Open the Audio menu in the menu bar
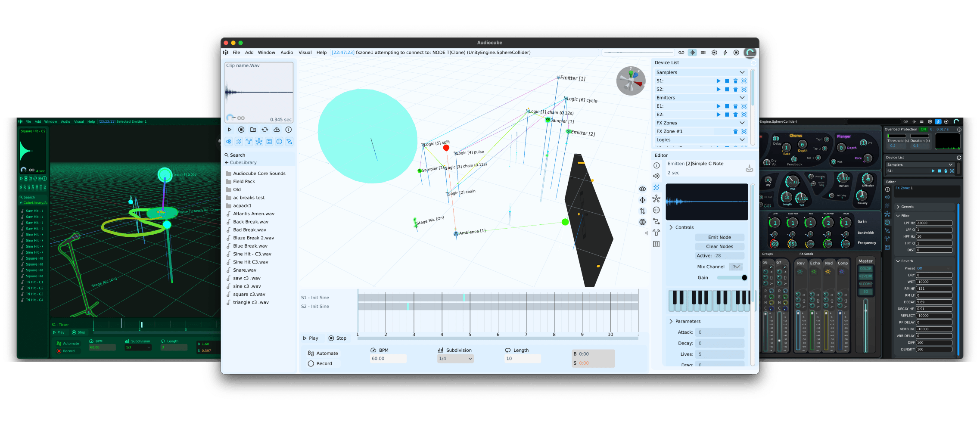Screen dimensions: 980x425 pyautogui.click(x=286, y=52)
